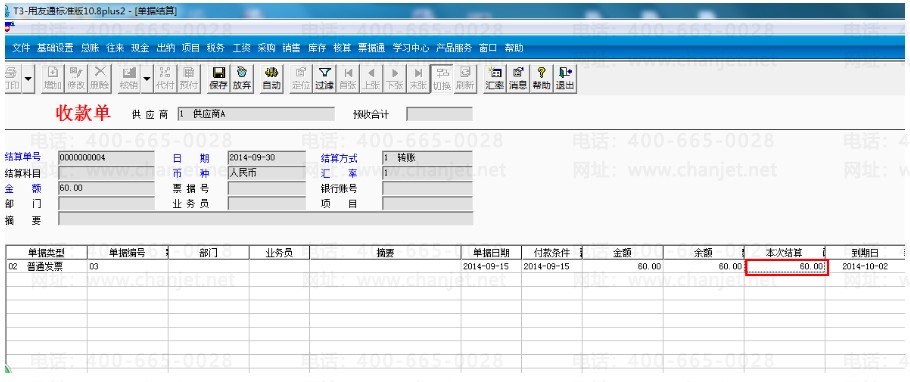Image resolution: width=910 pixels, height=382 pixels.
Task: Open the 消息 (Messages) toolbar icon
Action: click(x=518, y=78)
